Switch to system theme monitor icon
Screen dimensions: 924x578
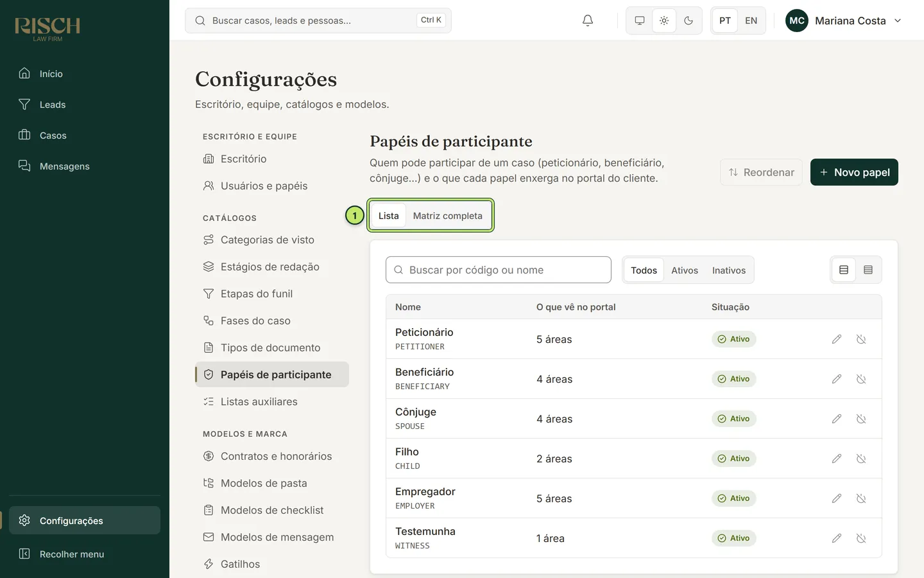(x=640, y=21)
